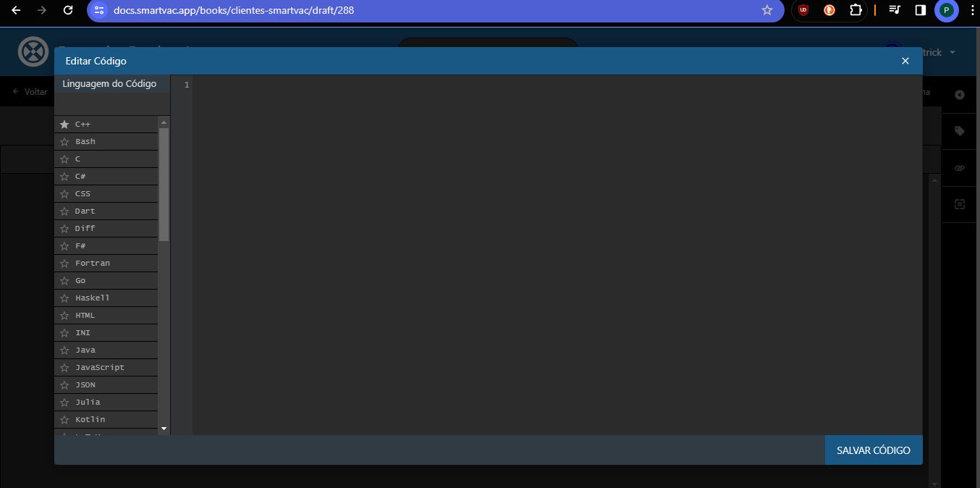Open the DuckDuckGo extension
This screenshot has height=488, width=980.
coord(829,10)
